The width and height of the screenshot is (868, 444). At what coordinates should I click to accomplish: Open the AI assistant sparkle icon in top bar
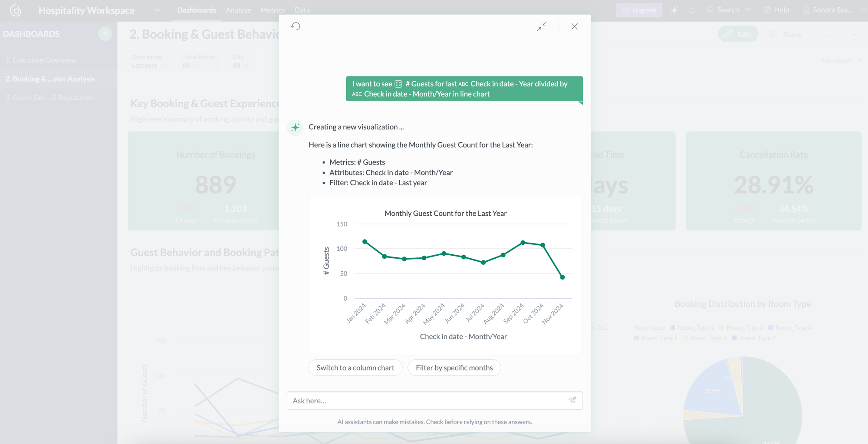coord(674,10)
